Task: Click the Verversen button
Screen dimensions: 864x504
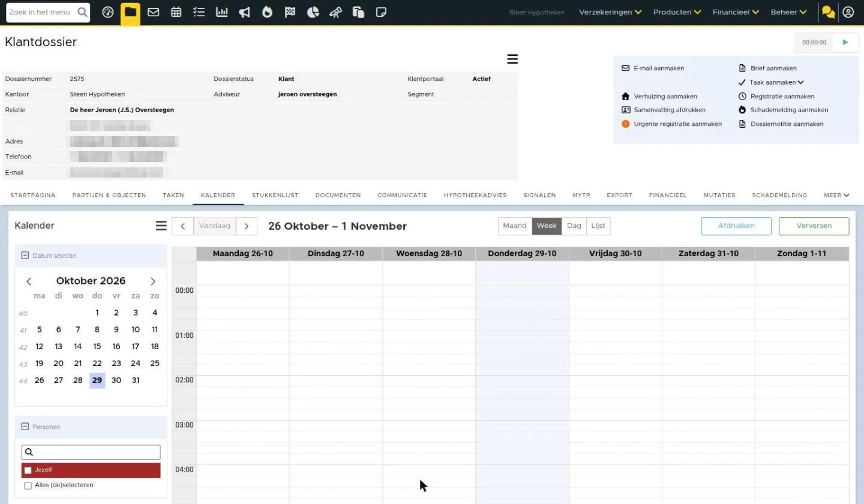Action: 814,226
